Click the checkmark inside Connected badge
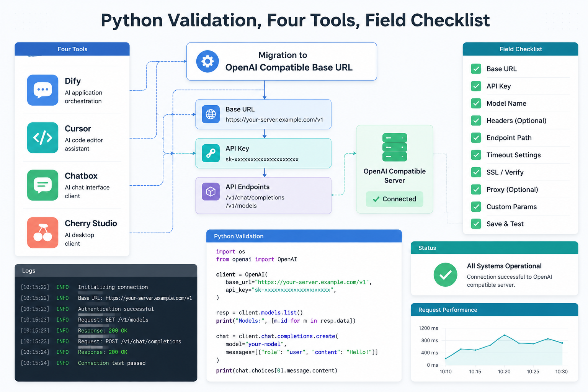 (x=376, y=199)
